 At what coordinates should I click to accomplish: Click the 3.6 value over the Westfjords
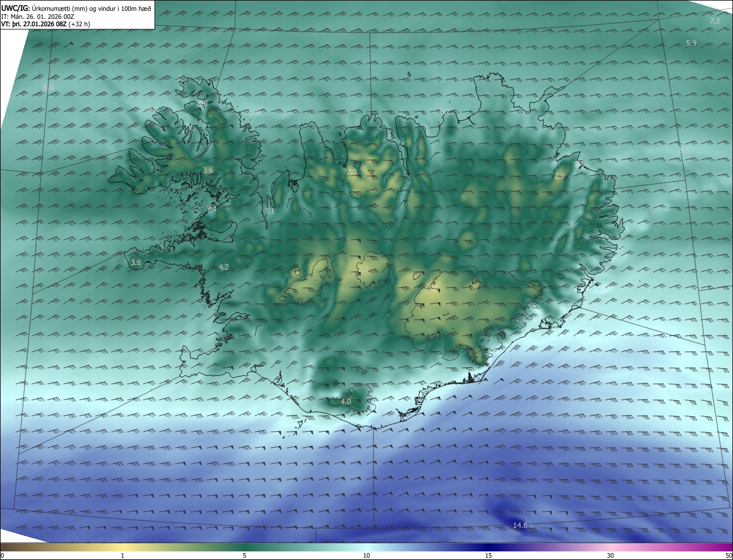(x=208, y=171)
